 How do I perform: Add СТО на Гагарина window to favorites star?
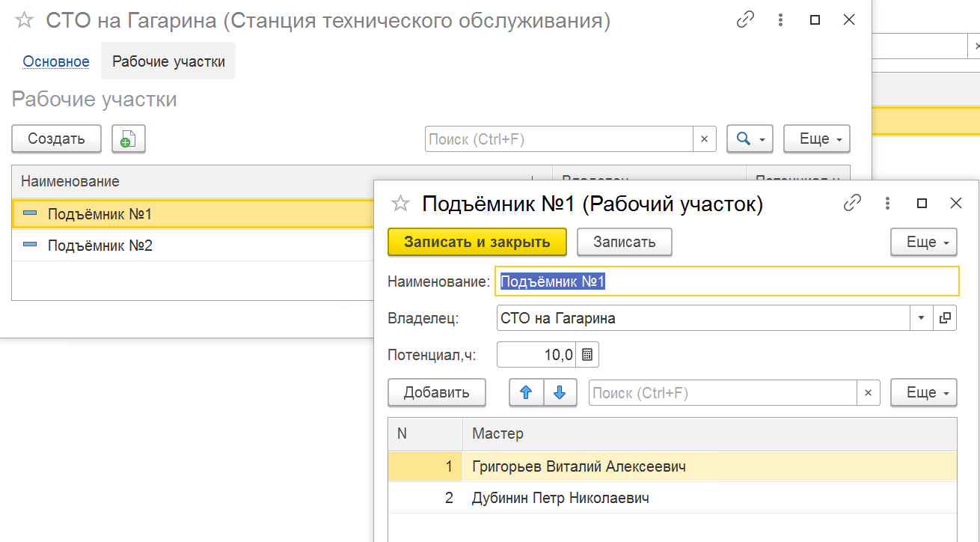(x=24, y=20)
